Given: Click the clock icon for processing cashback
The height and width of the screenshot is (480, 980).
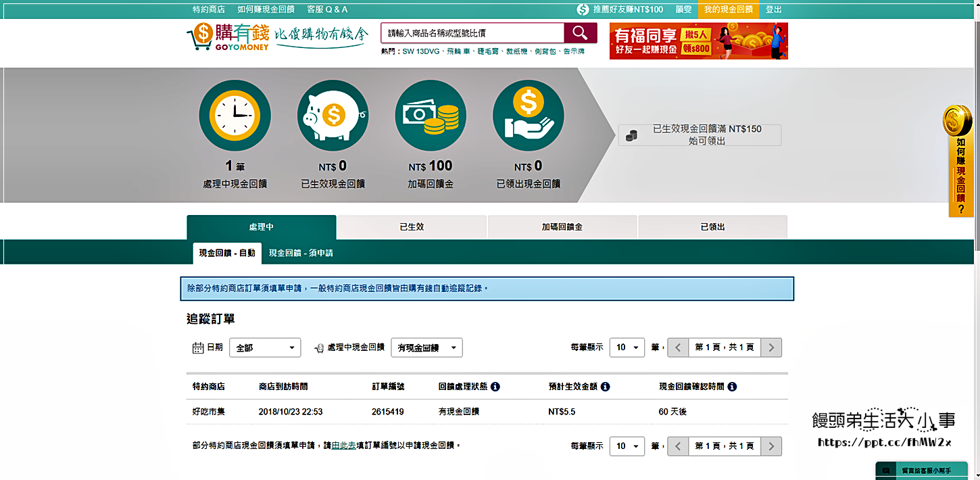Looking at the screenshot, I should pyautogui.click(x=235, y=116).
